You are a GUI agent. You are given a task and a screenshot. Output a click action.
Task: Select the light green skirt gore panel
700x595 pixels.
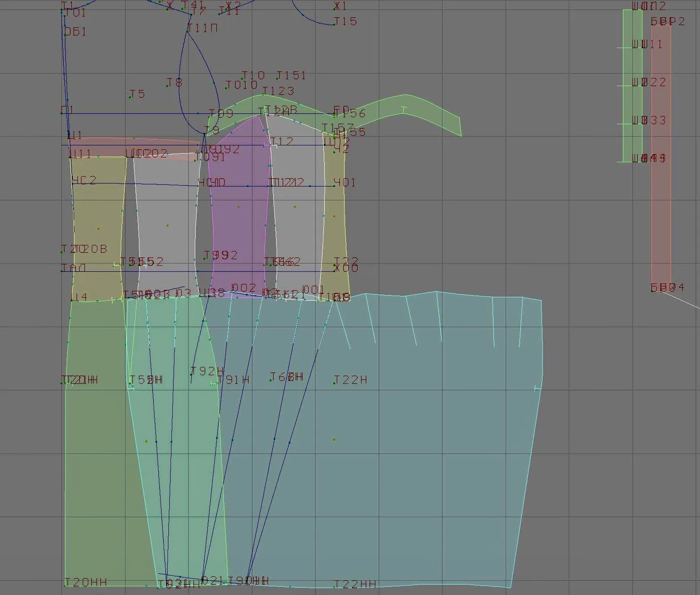[177, 441]
